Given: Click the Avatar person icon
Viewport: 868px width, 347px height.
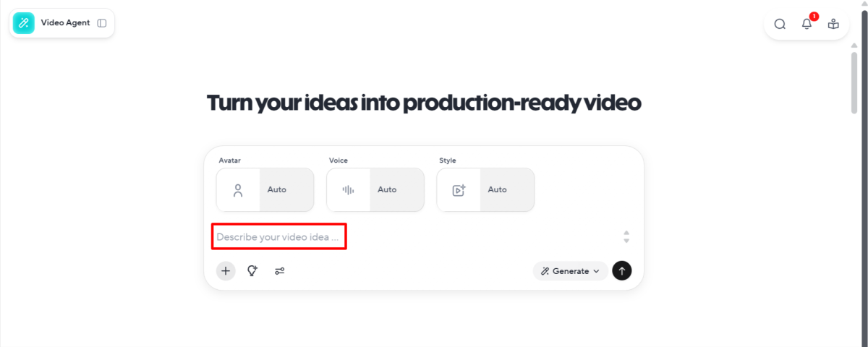Looking at the screenshot, I should (238, 190).
